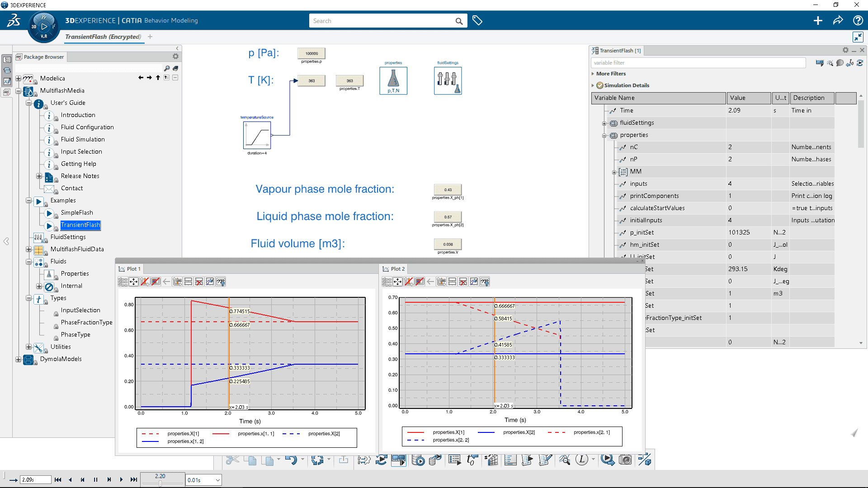Click the search magnifier icon

pyautogui.click(x=459, y=21)
